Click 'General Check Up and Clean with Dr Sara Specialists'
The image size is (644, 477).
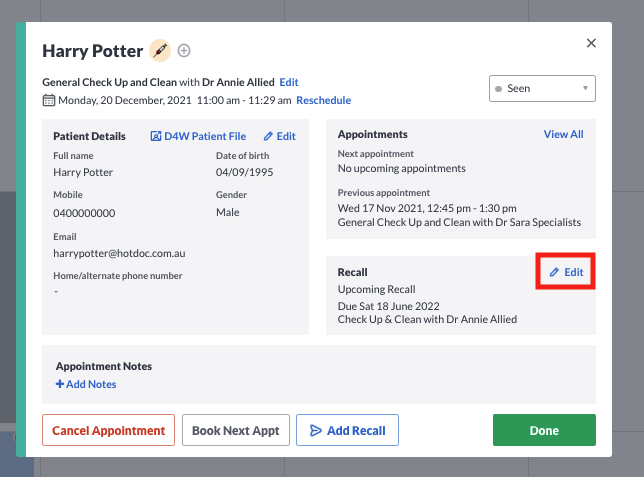click(x=459, y=222)
